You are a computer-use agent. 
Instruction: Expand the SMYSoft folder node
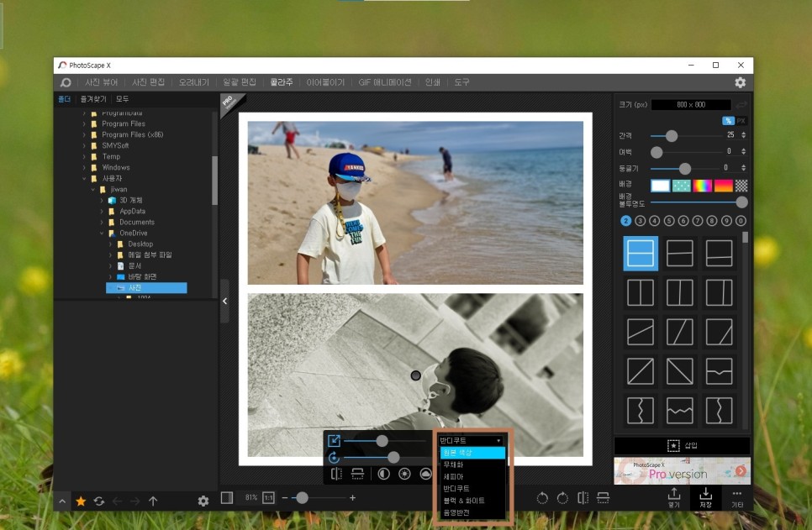[x=84, y=145]
